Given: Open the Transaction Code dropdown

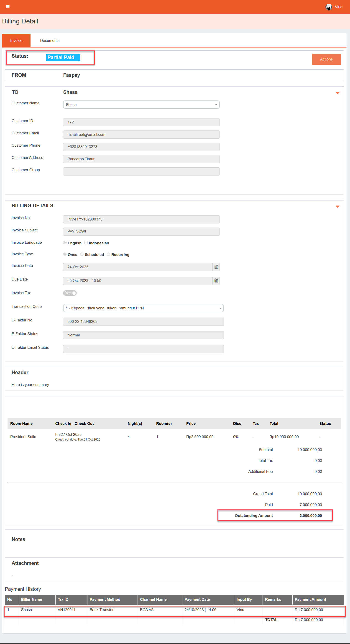Looking at the screenshot, I should point(143,308).
